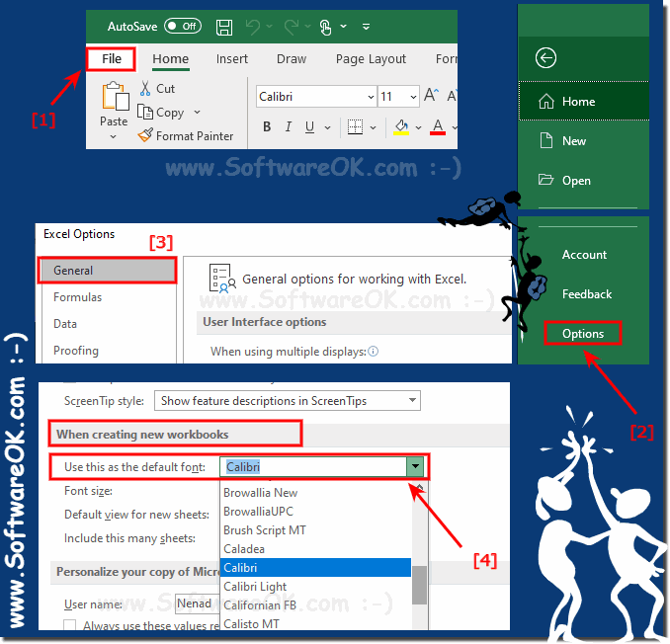This screenshot has width=670, height=644.
Task: Expand the Fill Color dropdown arrow
Action: tap(418, 127)
